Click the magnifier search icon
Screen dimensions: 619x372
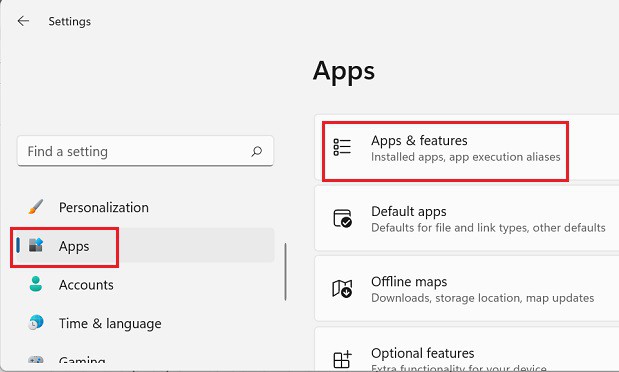[257, 151]
